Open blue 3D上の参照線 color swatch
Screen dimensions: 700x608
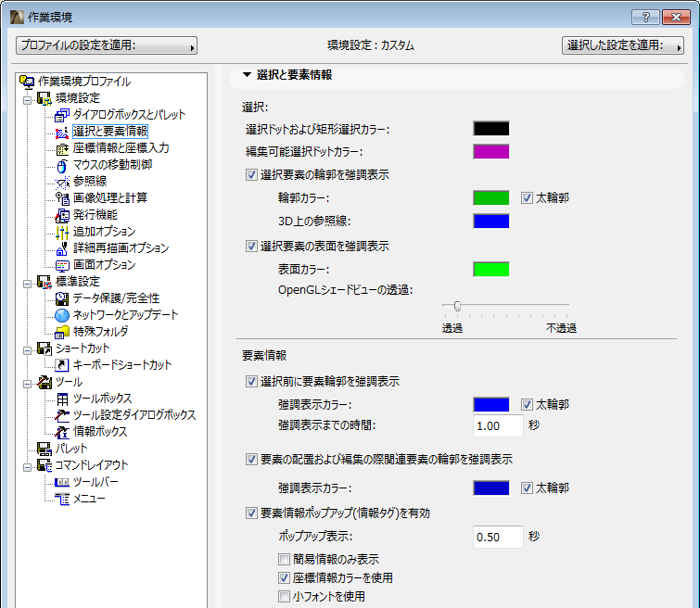coord(491,221)
